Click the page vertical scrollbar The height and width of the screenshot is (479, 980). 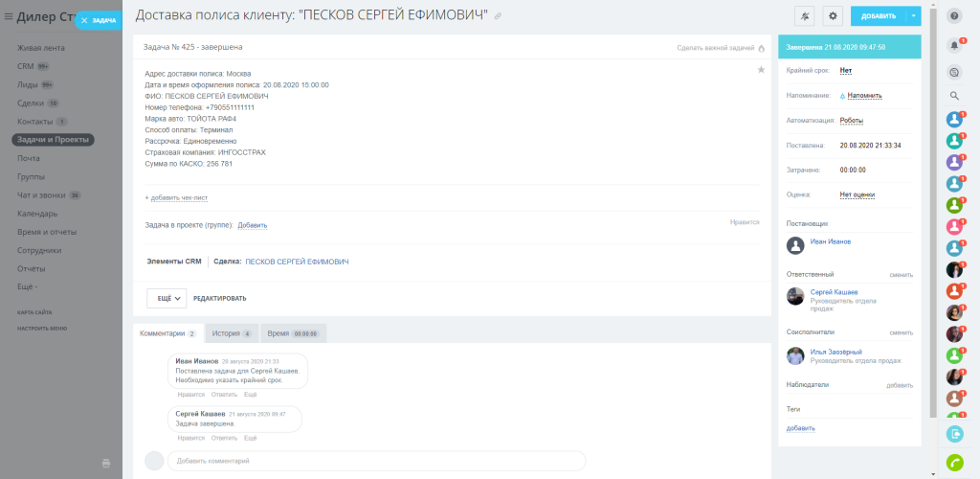(933, 213)
